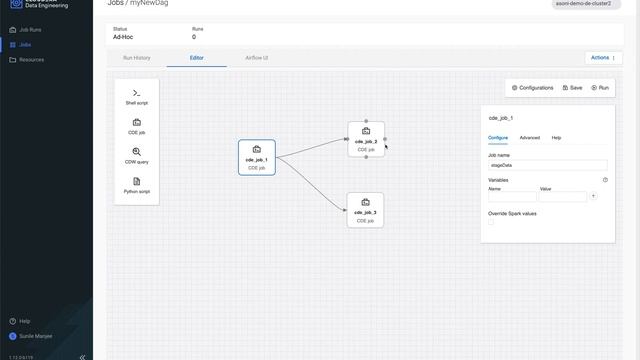Switch to the Editor tab
Image resolution: width=640 pixels, height=360 pixels.
click(x=196, y=58)
